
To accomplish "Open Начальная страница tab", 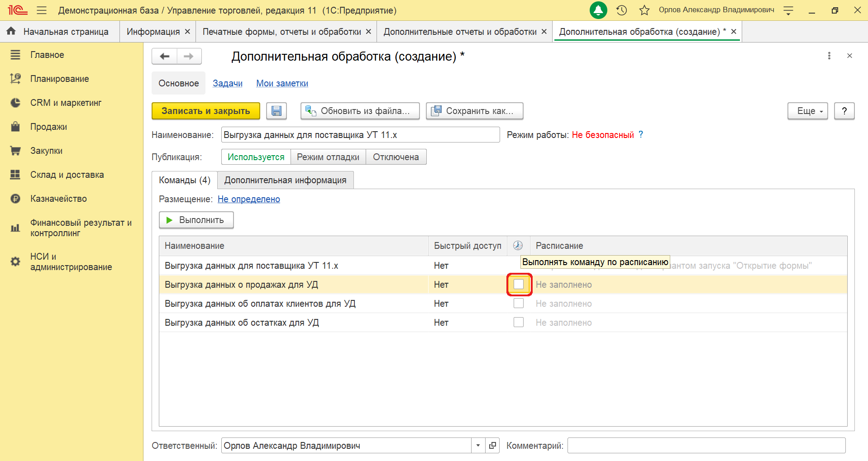I will click(x=60, y=32).
